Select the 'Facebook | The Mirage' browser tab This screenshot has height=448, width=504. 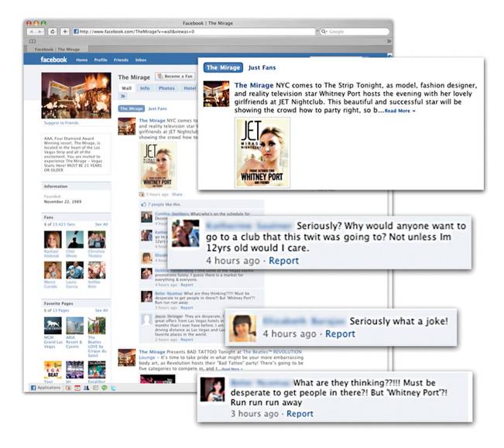point(57,50)
